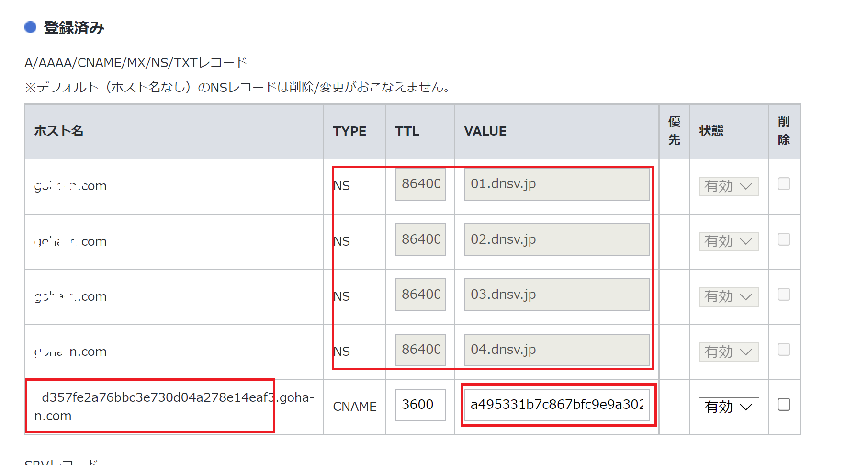868x465 pixels.
Task: Mark the 03.dnsv.jp record for deletion
Action: pyautogui.click(x=784, y=294)
